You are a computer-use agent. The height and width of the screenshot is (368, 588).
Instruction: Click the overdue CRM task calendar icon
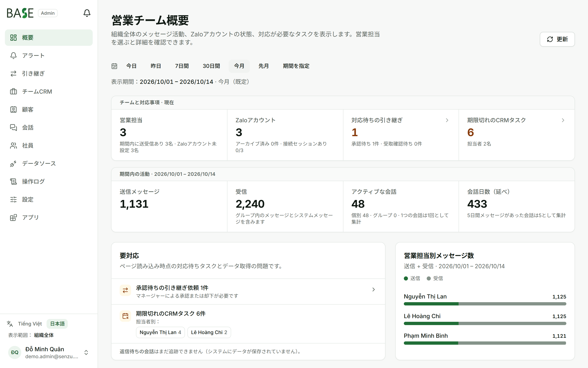[x=125, y=316]
